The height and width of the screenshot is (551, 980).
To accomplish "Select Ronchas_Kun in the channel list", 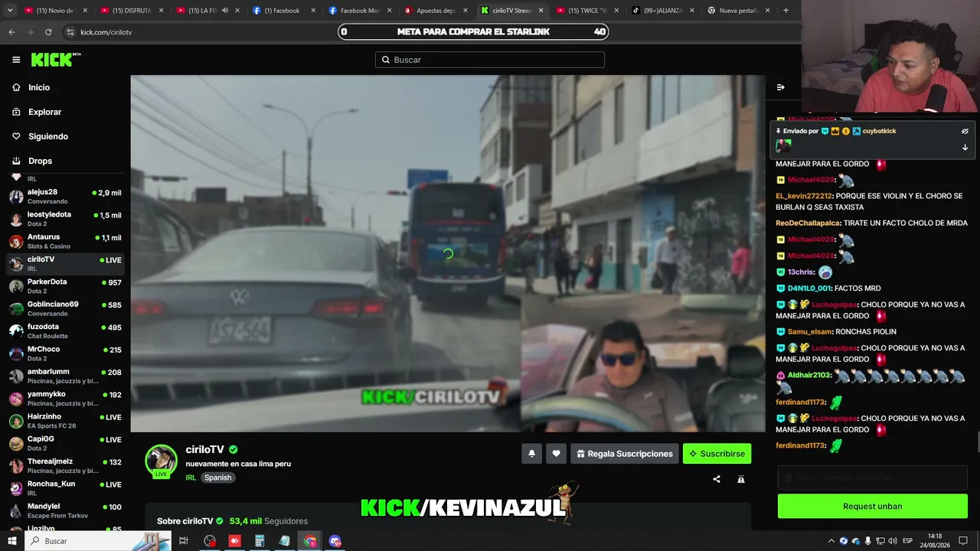I will coord(65,487).
